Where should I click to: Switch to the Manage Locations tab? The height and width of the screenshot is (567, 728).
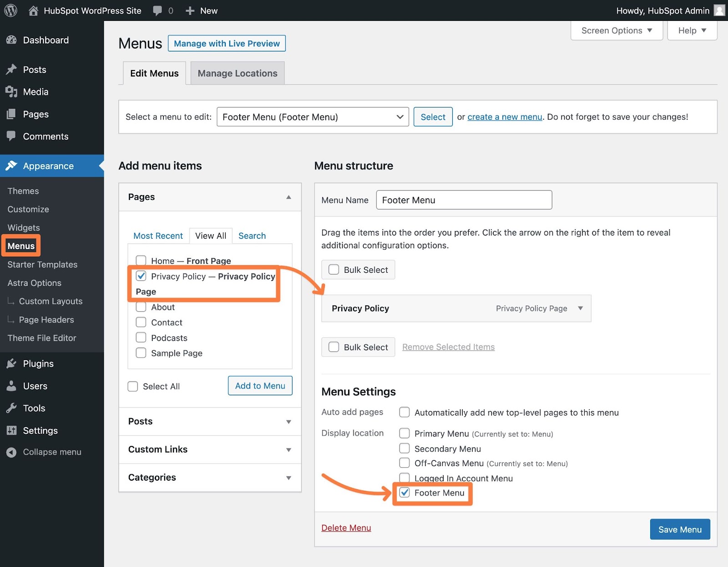pos(237,73)
